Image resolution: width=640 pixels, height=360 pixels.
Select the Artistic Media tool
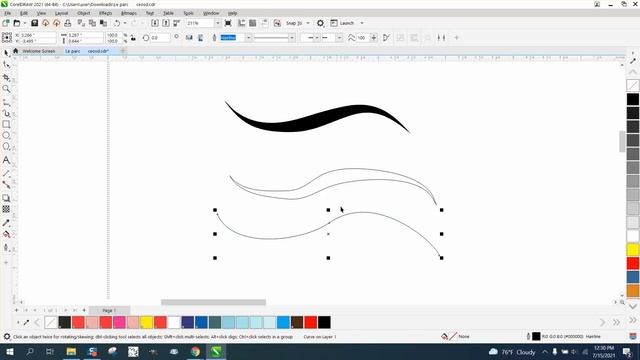tap(6, 113)
